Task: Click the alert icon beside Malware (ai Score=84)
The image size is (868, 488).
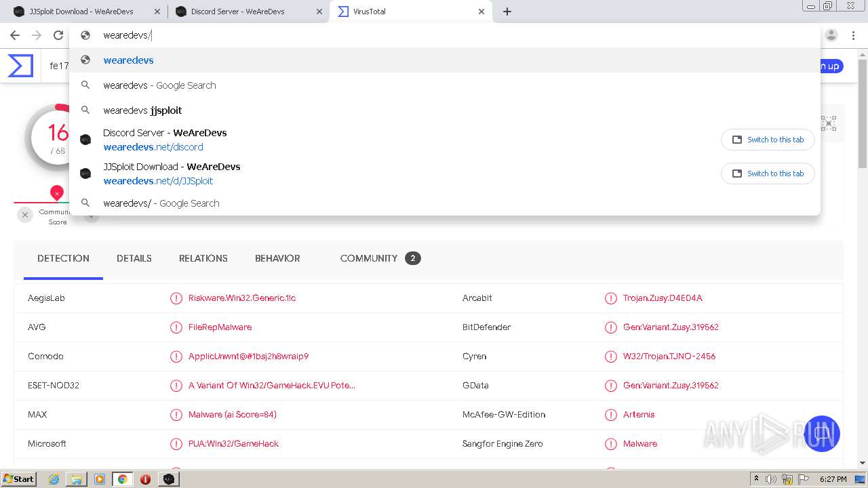Action: [x=176, y=415]
